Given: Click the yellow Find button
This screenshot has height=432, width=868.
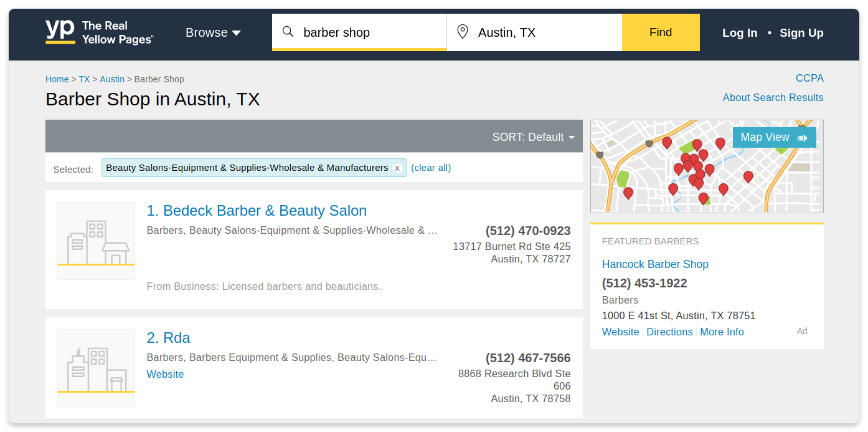Looking at the screenshot, I should click(x=661, y=32).
